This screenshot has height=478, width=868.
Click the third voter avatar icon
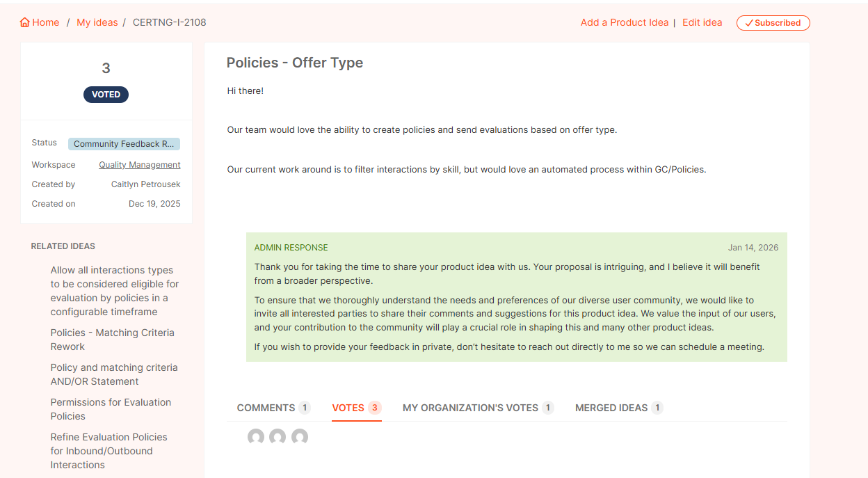(x=300, y=437)
